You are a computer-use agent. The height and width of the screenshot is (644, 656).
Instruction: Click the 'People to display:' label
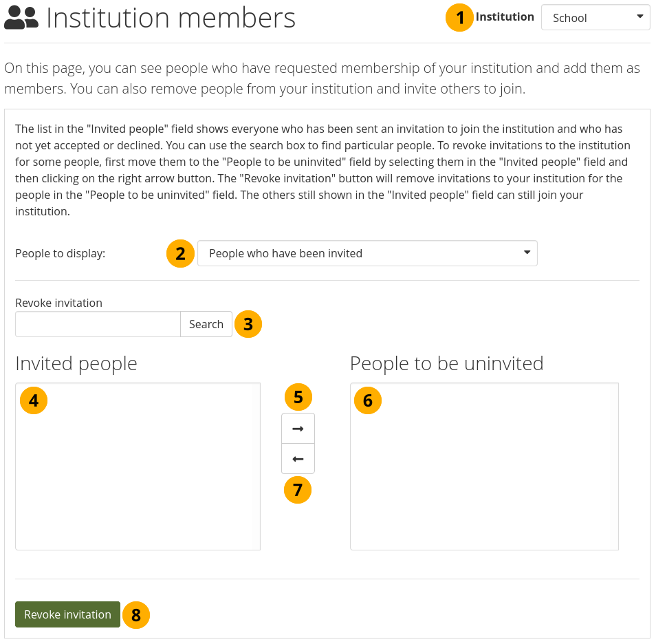pyautogui.click(x=61, y=254)
